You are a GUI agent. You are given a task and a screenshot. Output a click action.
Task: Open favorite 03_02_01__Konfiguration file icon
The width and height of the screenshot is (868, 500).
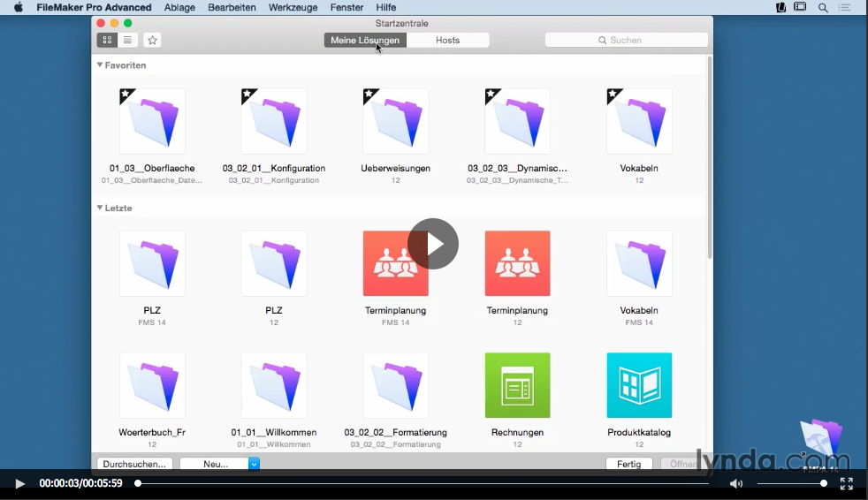[274, 121]
